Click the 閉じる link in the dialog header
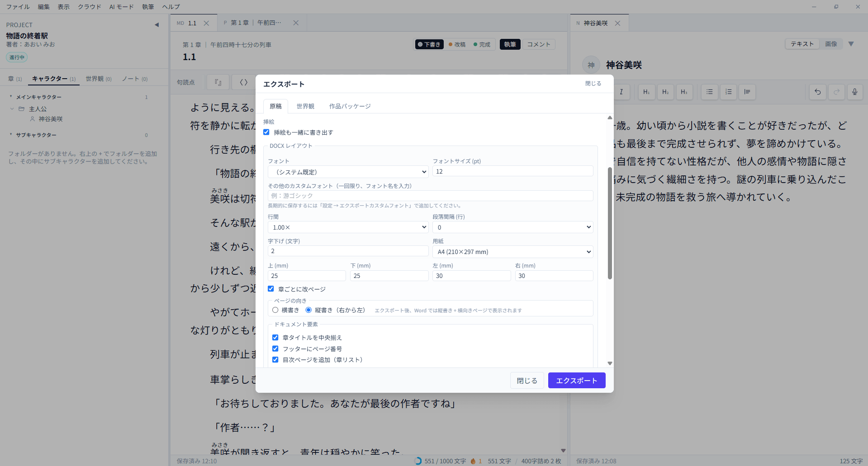Screen dimensions: 868x466 pyautogui.click(x=593, y=84)
